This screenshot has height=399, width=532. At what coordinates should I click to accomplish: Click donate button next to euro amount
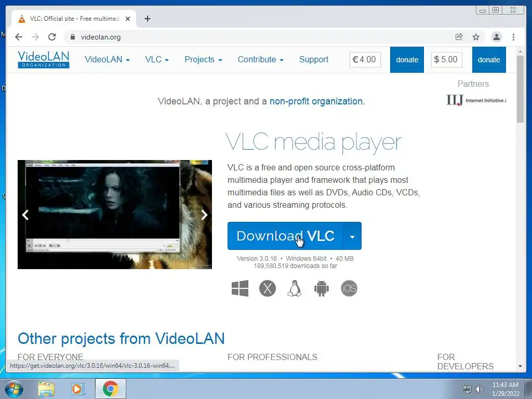pyautogui.click(x=407, y=60)
